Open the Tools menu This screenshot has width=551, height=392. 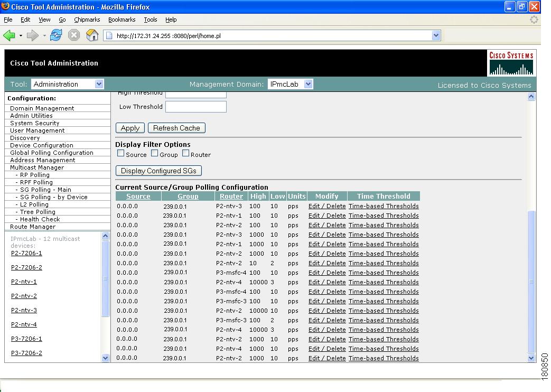151,20
